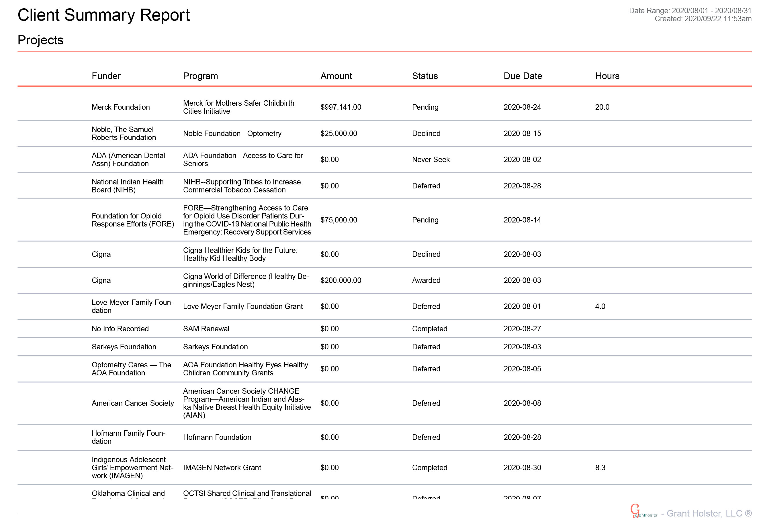Select the Noble Foundation - Optometry program

pos(232,134)
